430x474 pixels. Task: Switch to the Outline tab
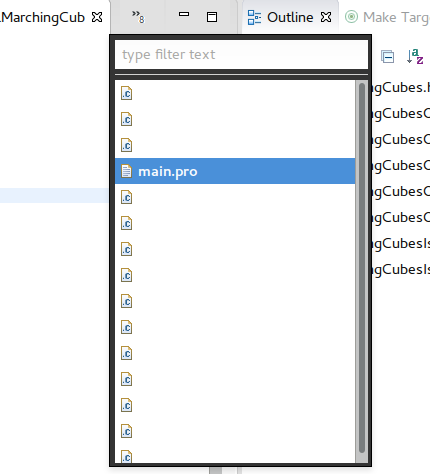click(x=290, y=17)
